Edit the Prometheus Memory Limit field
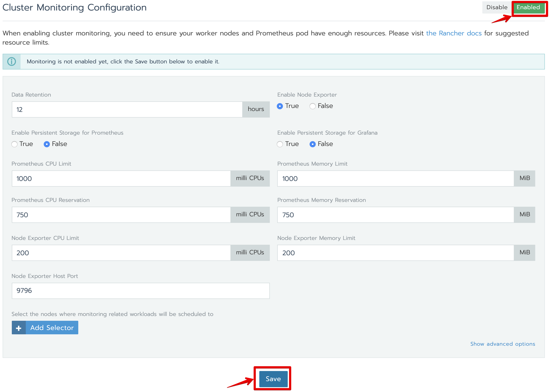 [395, 179]
